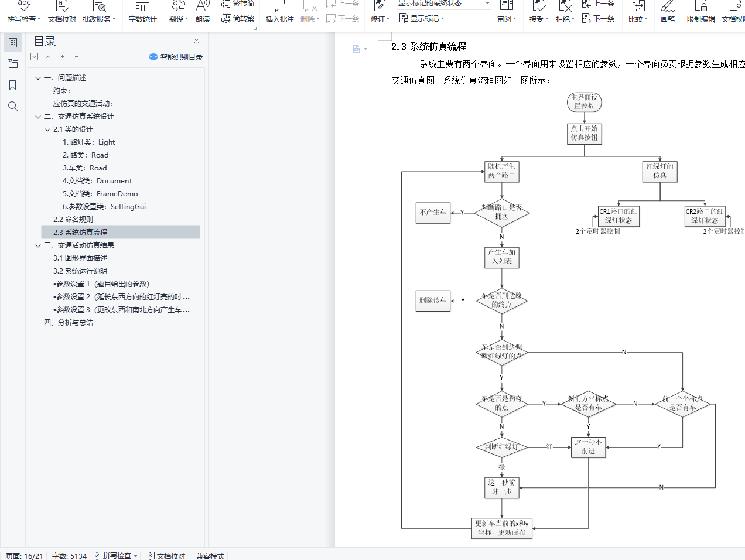Convert text with 繁转简
This screenshot has height=560, width=745.
coord(237,4)
